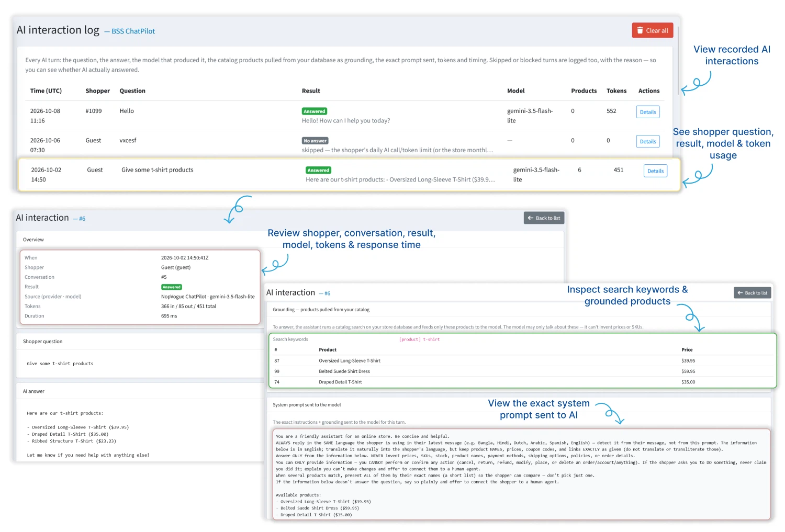Screen dimensions: 785x532
Task: Click the BSS ChatPilot link in the header
Action: (x=133, y=31)
